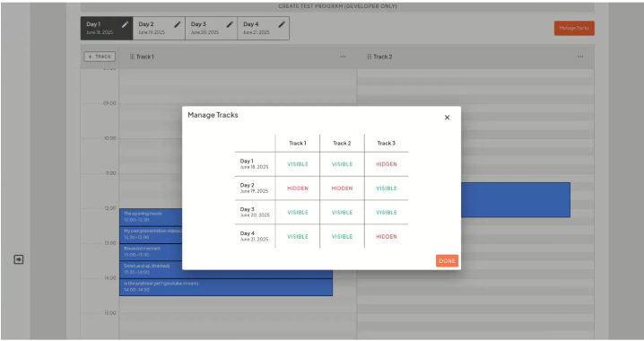Click the orange Manage Tracks button
The image size is (644, 341).
coord(574,29)
